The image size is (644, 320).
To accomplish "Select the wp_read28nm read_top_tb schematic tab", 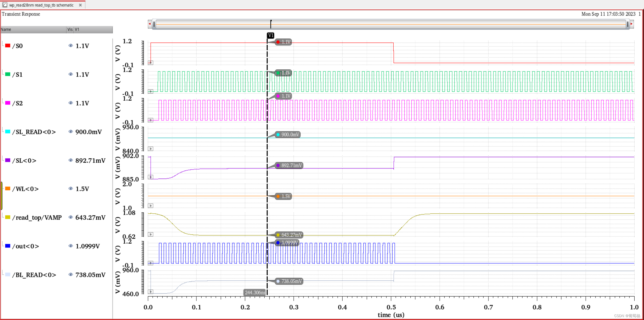I will pyautogui.click(x=41, y=5).
